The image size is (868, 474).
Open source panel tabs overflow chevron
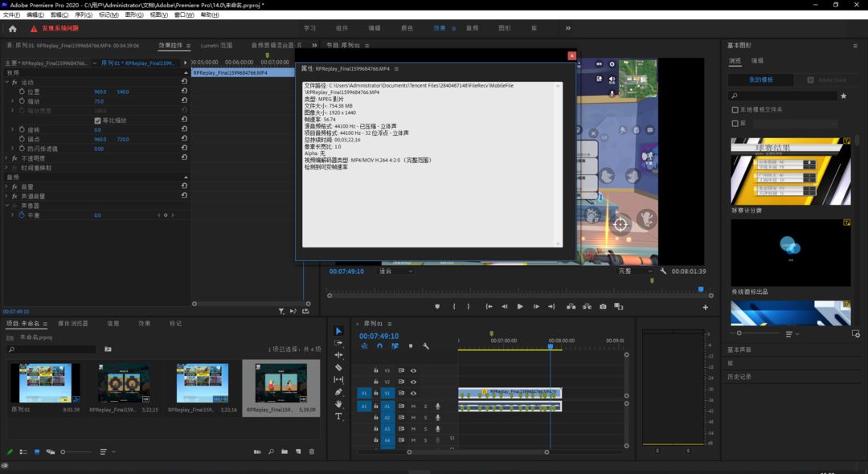pyautogui.click(x=314, y=45)
